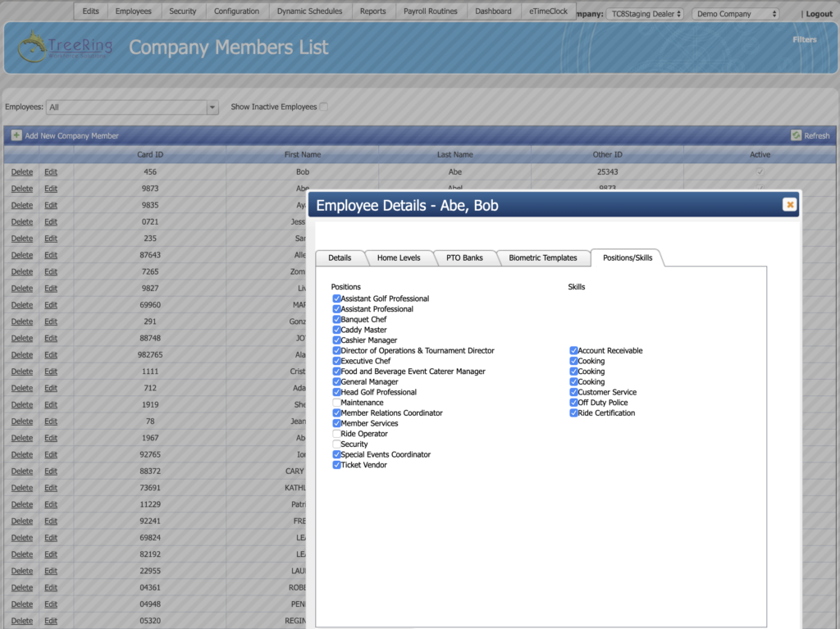Sort the grid by Last Name header
840x629 pixels.
click(455, 154)
